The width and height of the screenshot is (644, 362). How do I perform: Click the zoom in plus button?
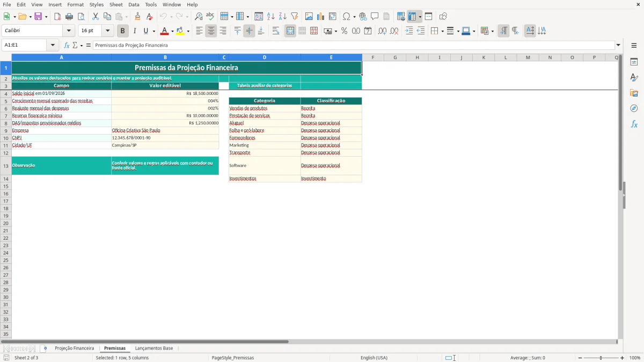[x=623, y=358]
